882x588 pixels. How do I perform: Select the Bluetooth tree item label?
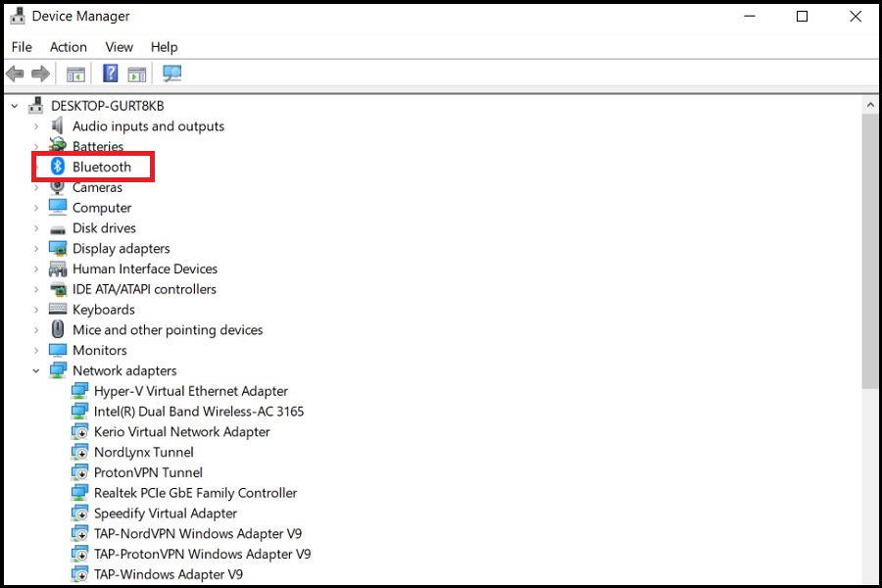(102, 167)
